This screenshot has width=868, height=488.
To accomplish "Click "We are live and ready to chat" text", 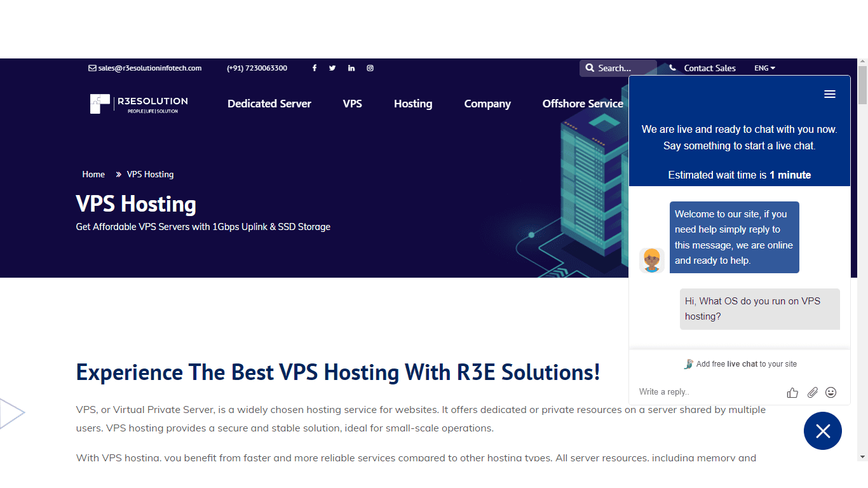I will pyautogui.click(x=740, y=137).
